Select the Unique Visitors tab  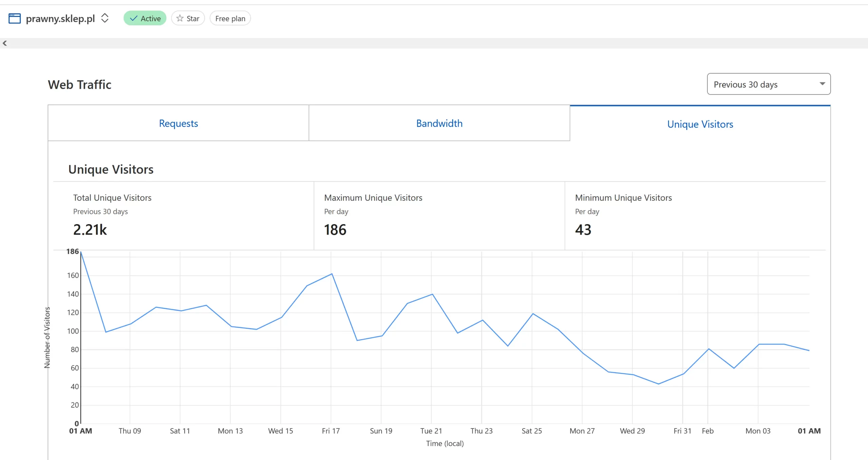pyautogui.click(x=700, y=124)
